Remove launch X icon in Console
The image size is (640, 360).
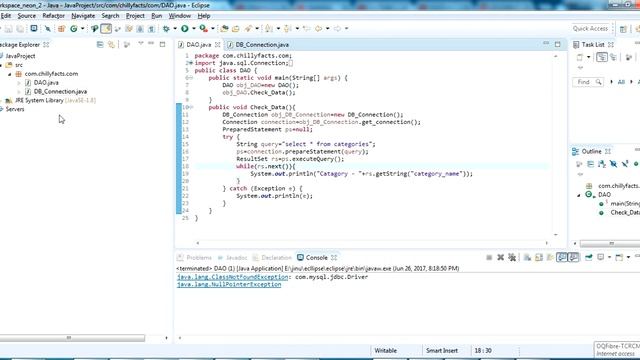pyautogui.click(x=500, y=258)
